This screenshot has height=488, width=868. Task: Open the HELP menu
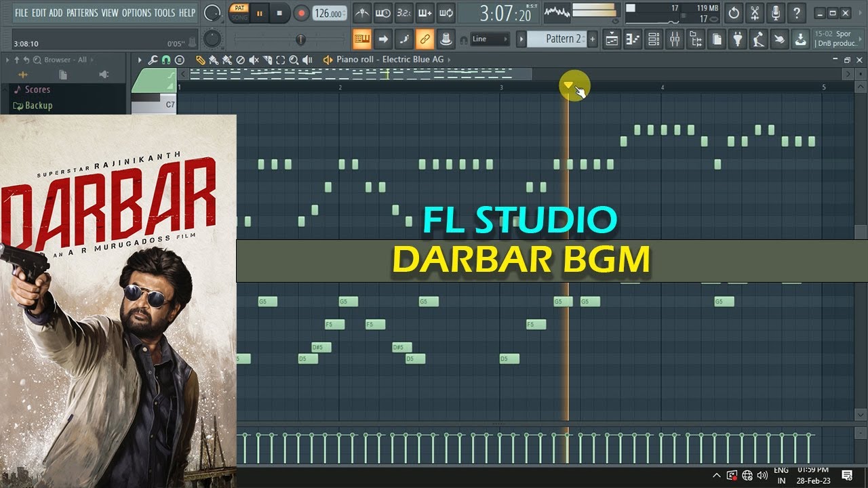pyautogui.click(x=187, y=13)
